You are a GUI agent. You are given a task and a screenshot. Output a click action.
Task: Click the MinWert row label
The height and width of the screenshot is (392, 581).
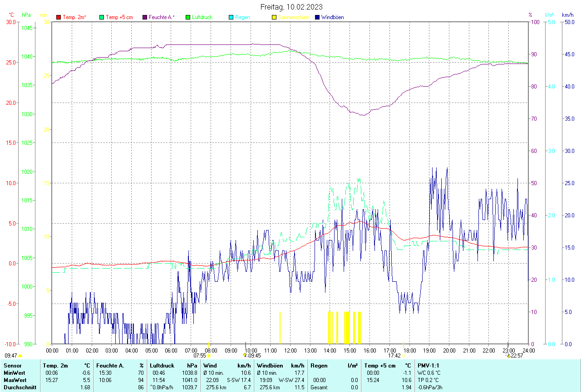14,372
